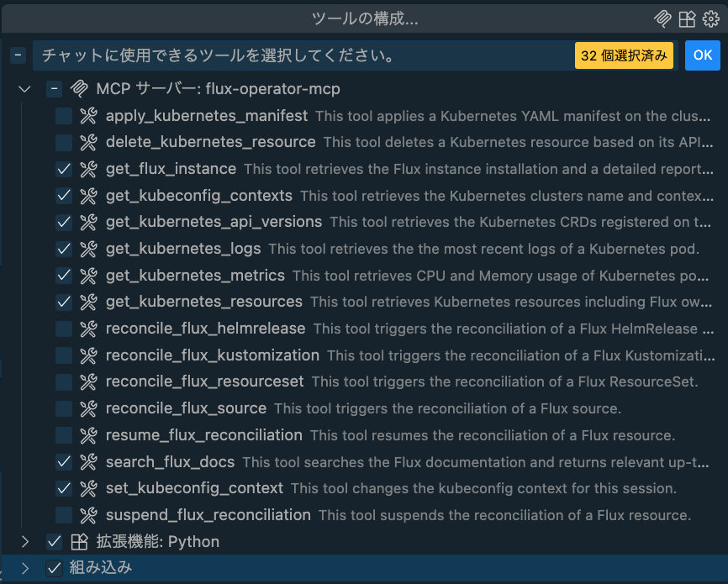
Task: Click the MCP icon beside flux-operator-mcp server
Action: tap(80, 89)
